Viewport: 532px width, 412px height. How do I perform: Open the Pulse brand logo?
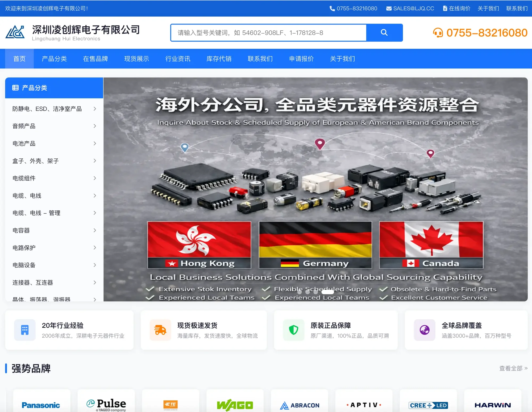[x=106, y=405]
